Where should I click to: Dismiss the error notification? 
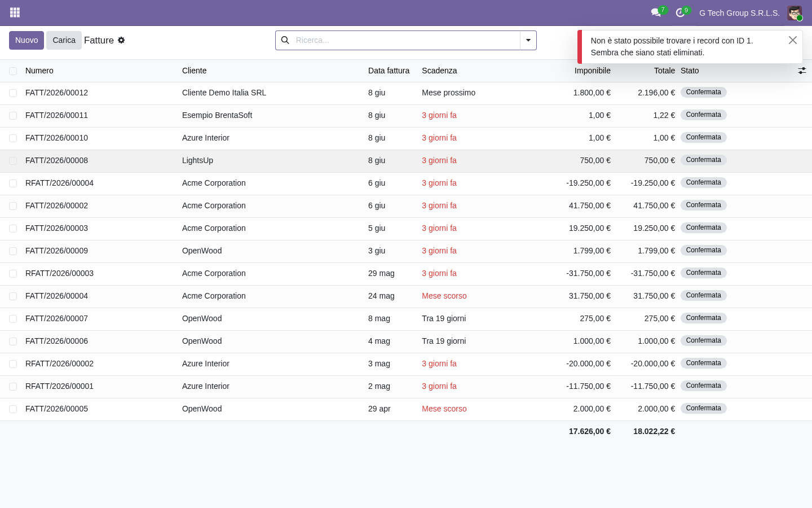tap(793, 40)
